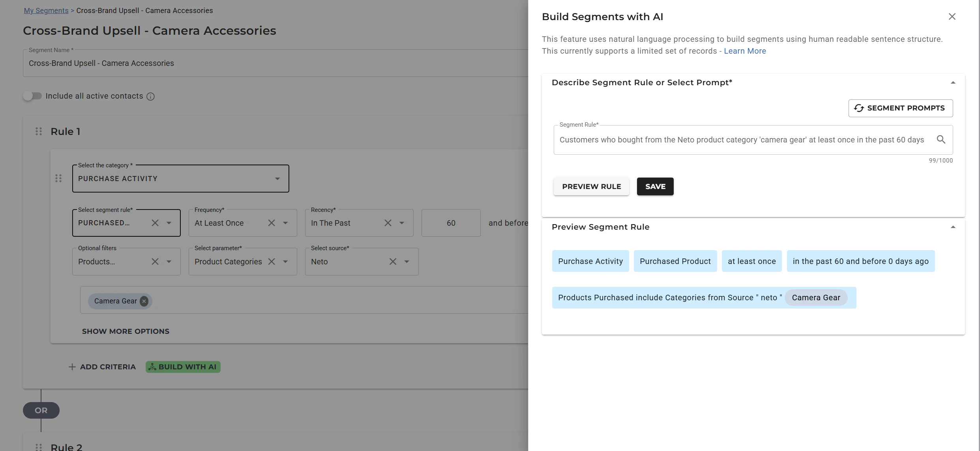Expand the Select source dropdown

coord(407,262)
